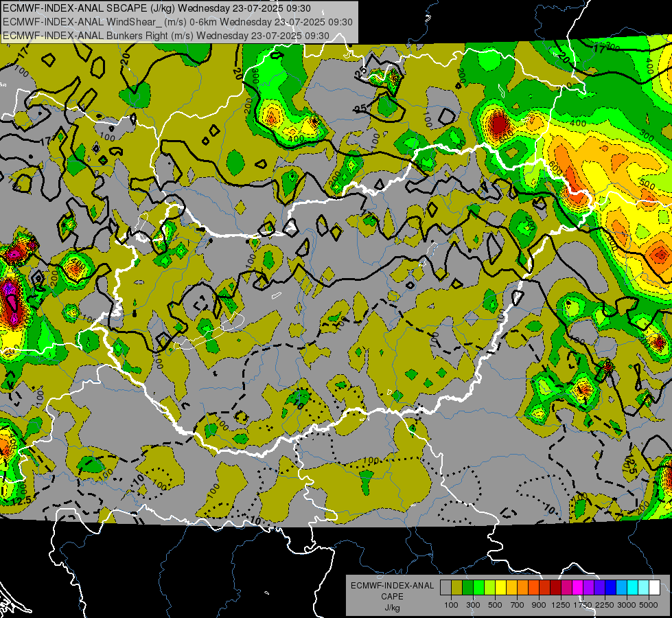Pick the pale cyan legend swatch

(644, 588)
